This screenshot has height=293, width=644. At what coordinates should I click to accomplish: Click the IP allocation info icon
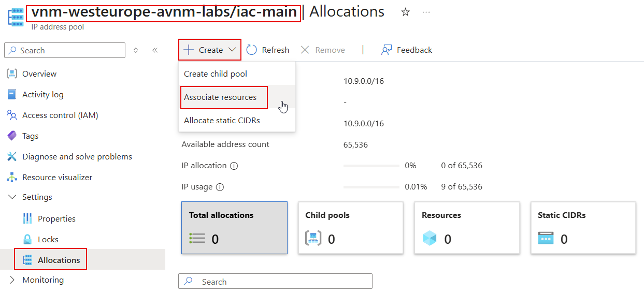pos(234,166)
